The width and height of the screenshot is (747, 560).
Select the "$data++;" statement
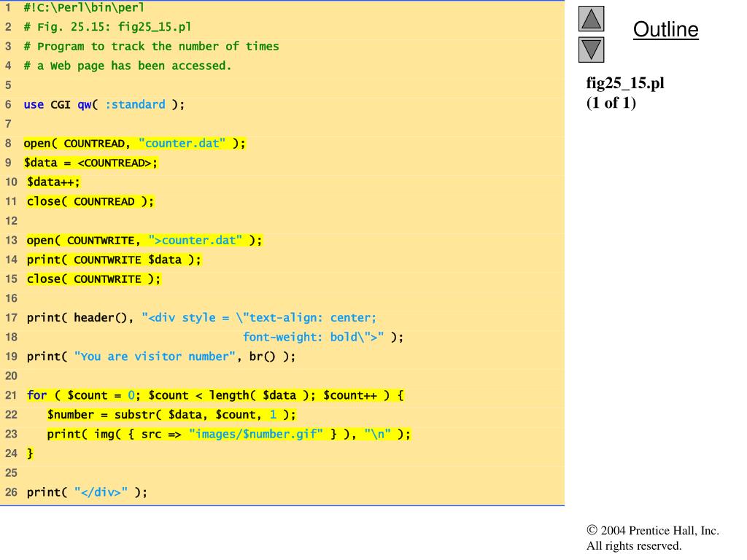tap(53, 182)
